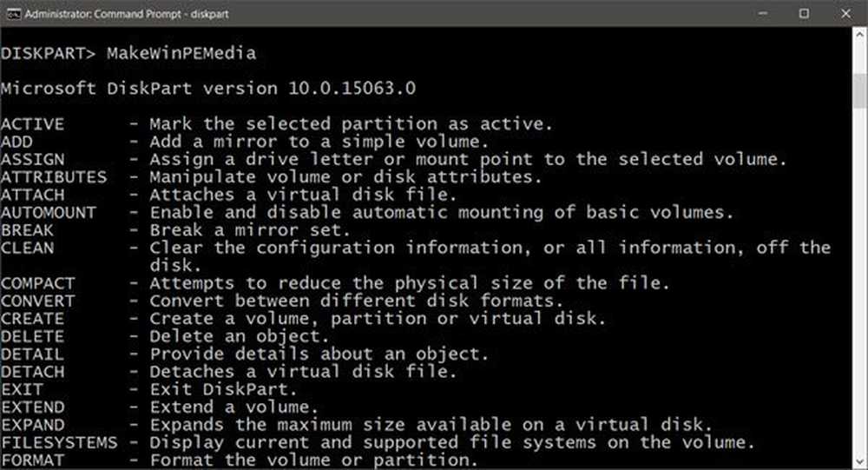Click the Command Prompt icon in title bar
The width and height of the screenshot is (868, 470).
(x=13, y=14)
